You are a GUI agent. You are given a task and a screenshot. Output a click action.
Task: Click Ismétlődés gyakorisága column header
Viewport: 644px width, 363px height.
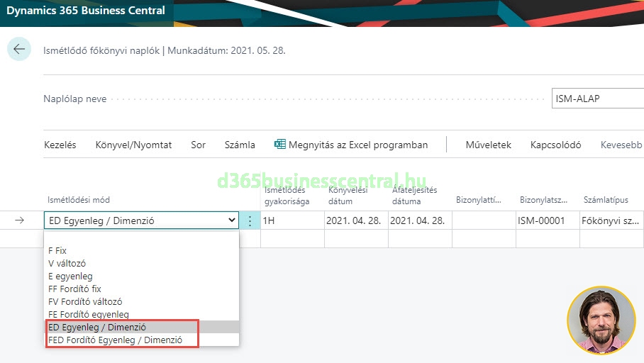[287, 196]
